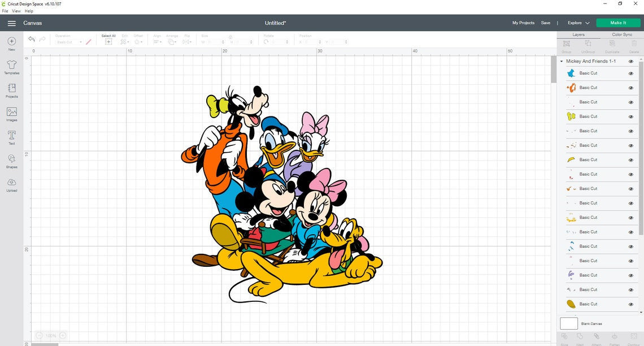Open My Projects
The width and height of the screenshot is (644, 346).
(523, 23)
